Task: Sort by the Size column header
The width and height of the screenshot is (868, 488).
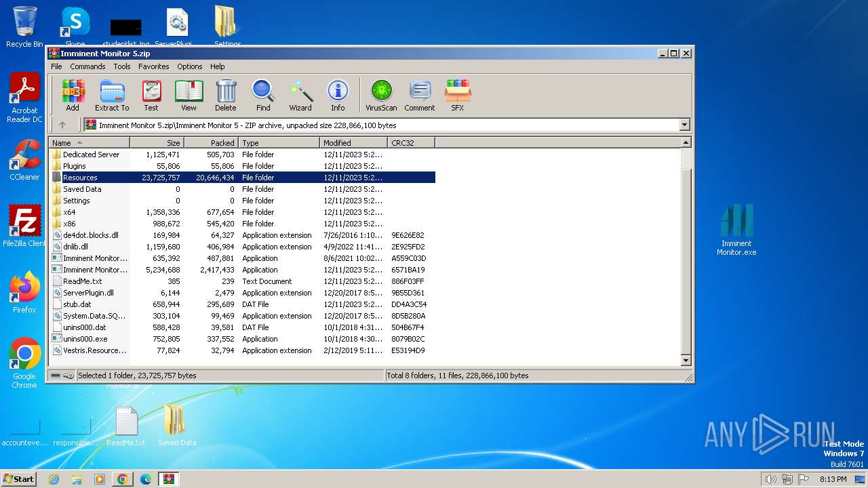Action: click(x=157, y=142)
